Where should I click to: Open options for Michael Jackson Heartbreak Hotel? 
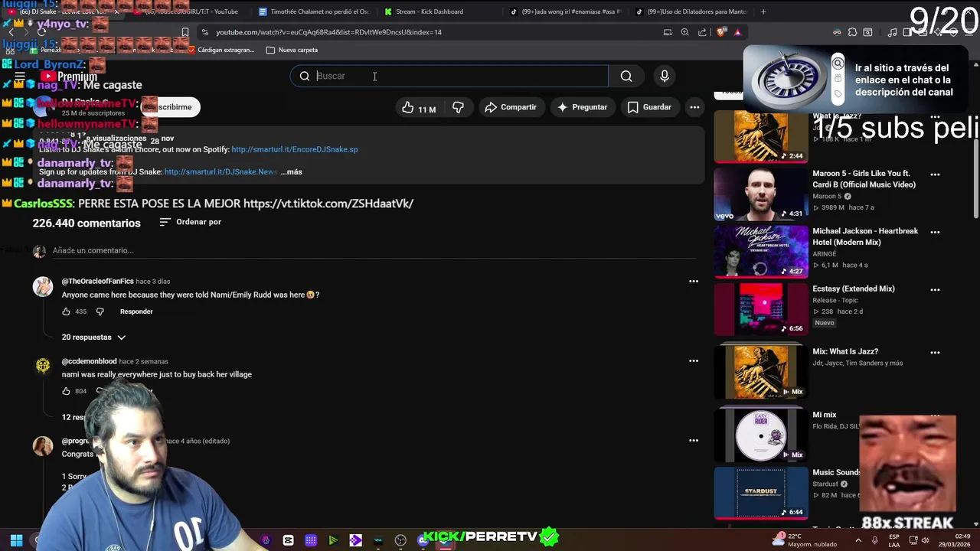click(x=935, y=232)
